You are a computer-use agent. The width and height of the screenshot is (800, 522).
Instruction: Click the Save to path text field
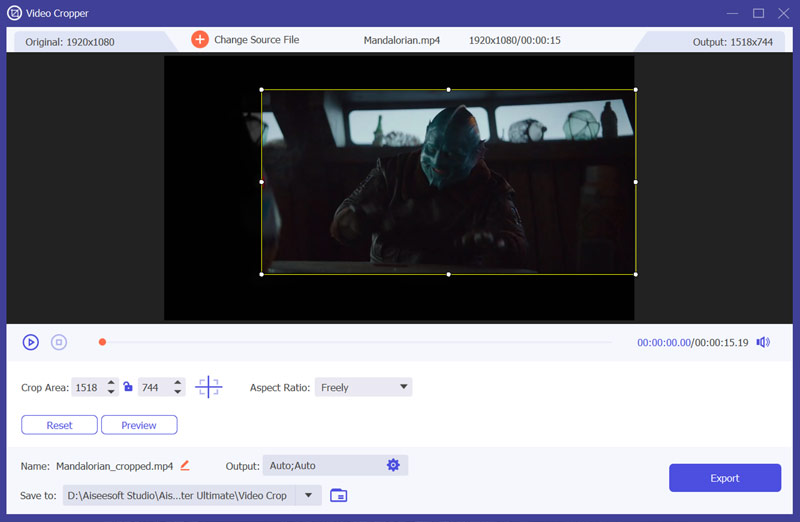coord(179,495)
